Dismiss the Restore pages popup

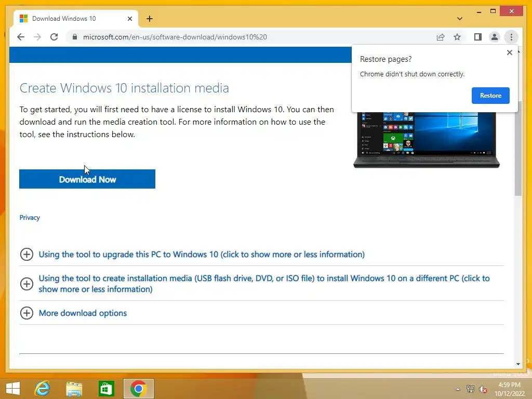point(509,52)
